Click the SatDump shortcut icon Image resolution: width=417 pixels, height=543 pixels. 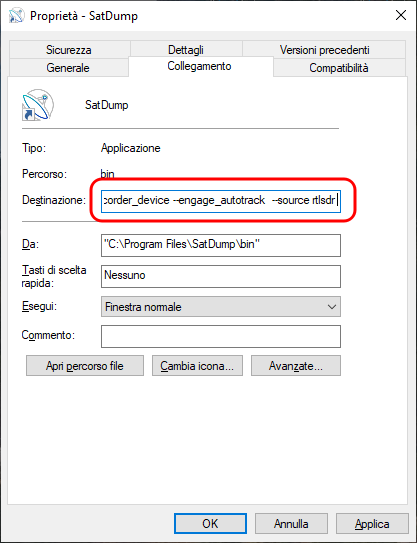pyautogui.click(x=38, y=105)
